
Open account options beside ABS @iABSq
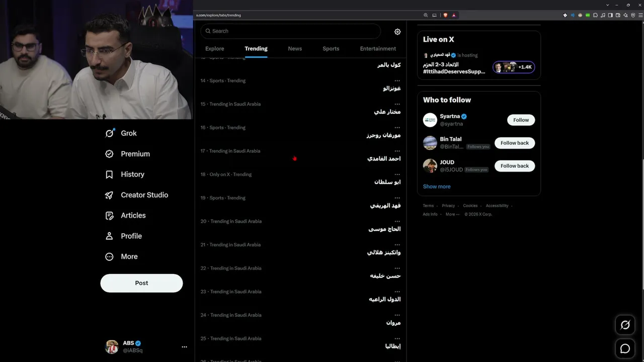point(184,347)
